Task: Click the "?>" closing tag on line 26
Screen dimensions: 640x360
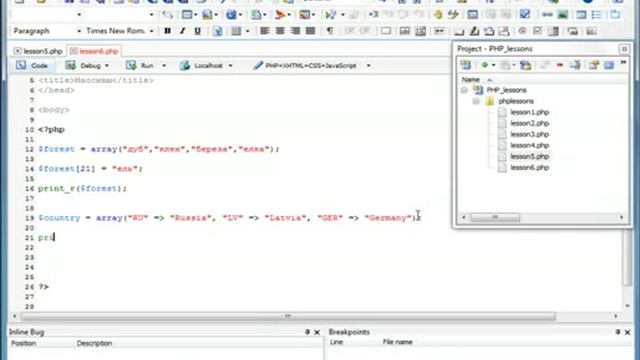Action: pyautogui.click(x=44, y=287)
